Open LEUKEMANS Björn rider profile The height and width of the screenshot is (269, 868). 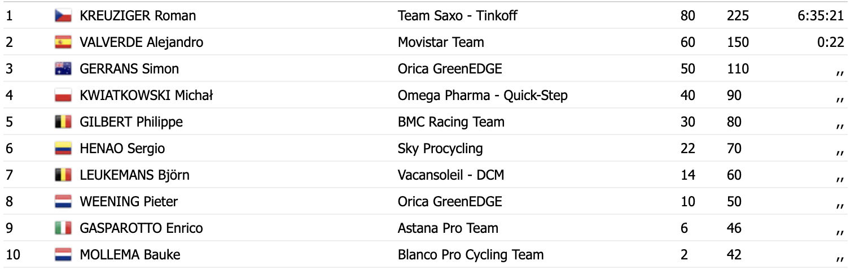[x=135, y=175]
